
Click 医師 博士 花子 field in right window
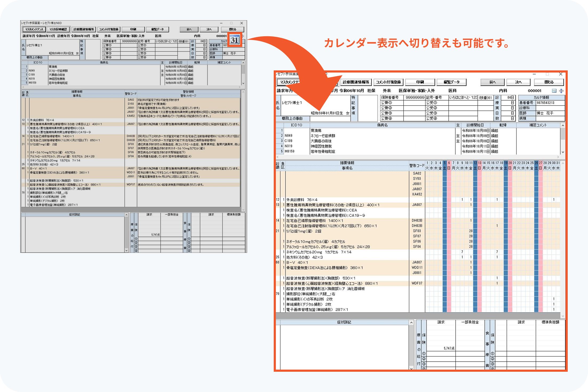click(542, 113)
